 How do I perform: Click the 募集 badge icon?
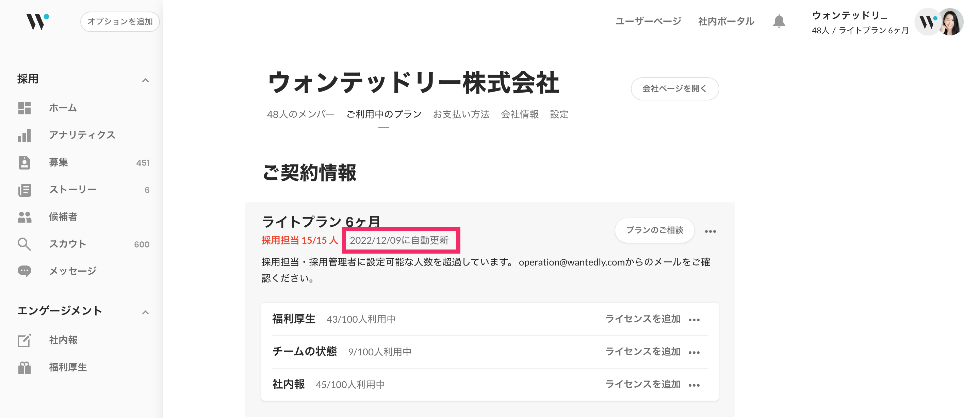[24, 163]
